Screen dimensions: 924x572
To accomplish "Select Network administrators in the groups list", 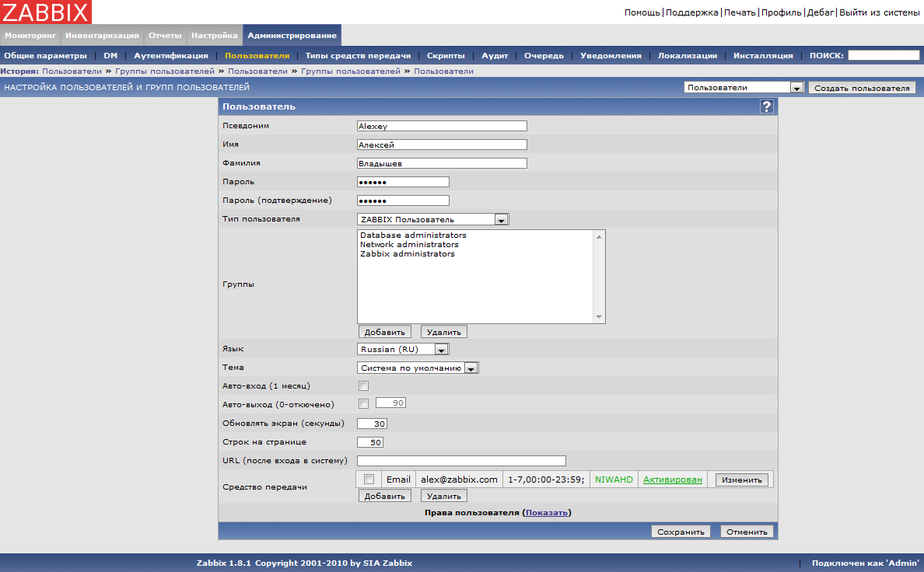I will pyautogui.click(x=409, y=245).
